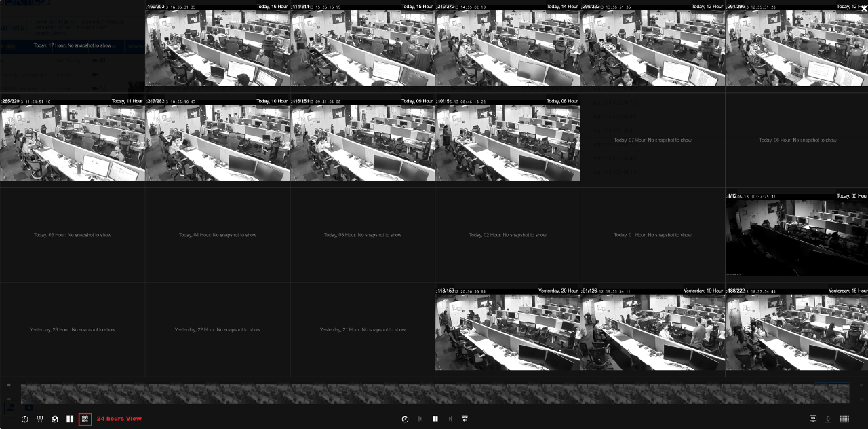Click the red 24 hours View label
The image size is (868, 429).
point(119,419)
